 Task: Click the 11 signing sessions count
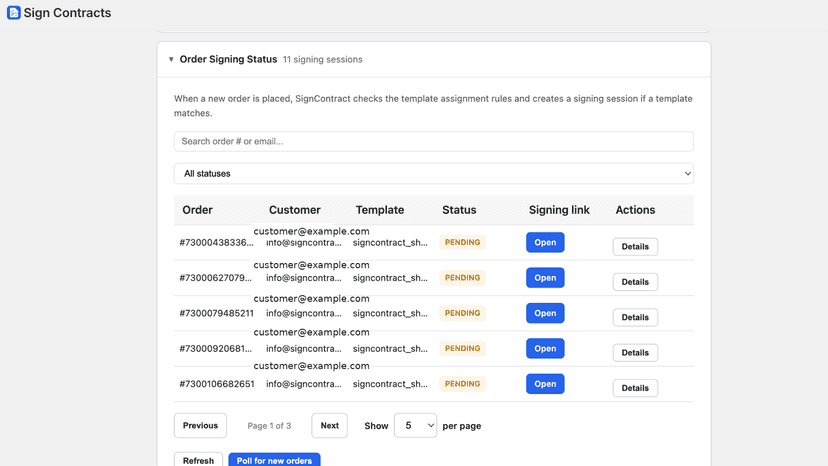(323, 59)
